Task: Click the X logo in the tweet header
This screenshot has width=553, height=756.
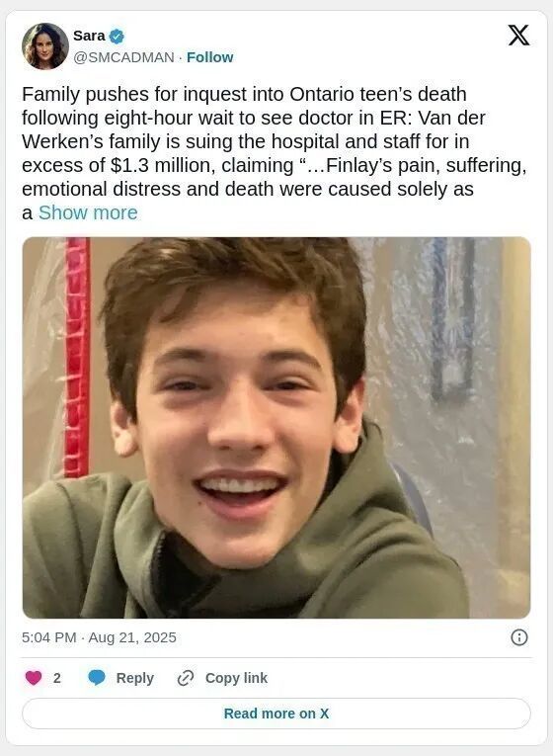Action: (518, 36)
